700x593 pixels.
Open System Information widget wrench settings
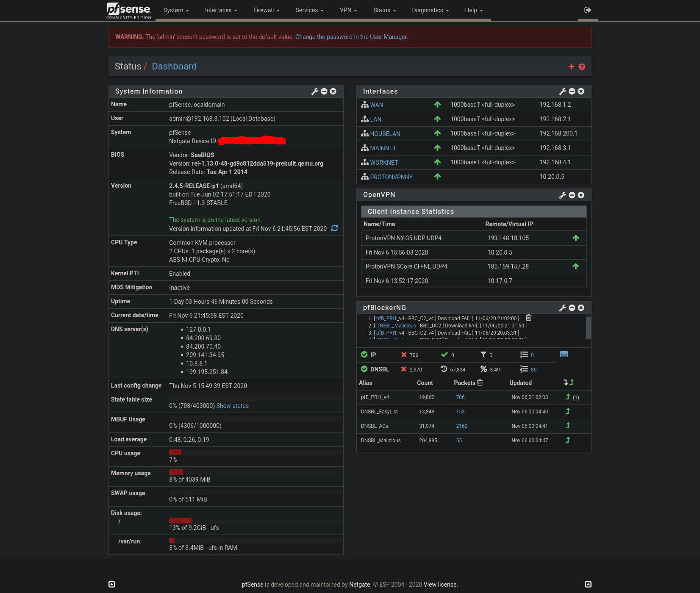point(315,91)
